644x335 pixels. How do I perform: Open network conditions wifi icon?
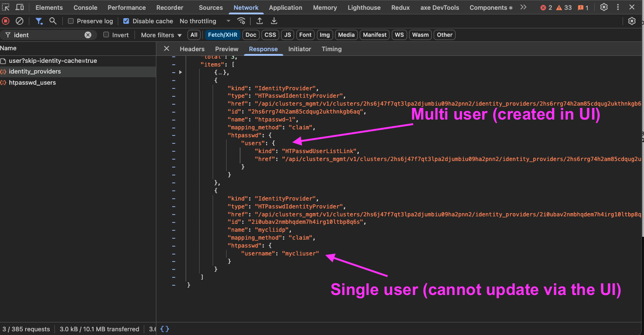[x=241, y=21]
